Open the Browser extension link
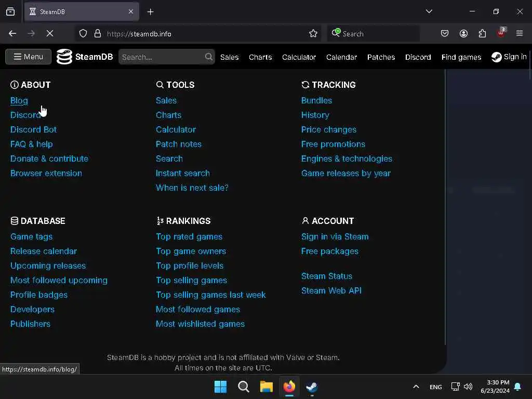 coord(46,174)
